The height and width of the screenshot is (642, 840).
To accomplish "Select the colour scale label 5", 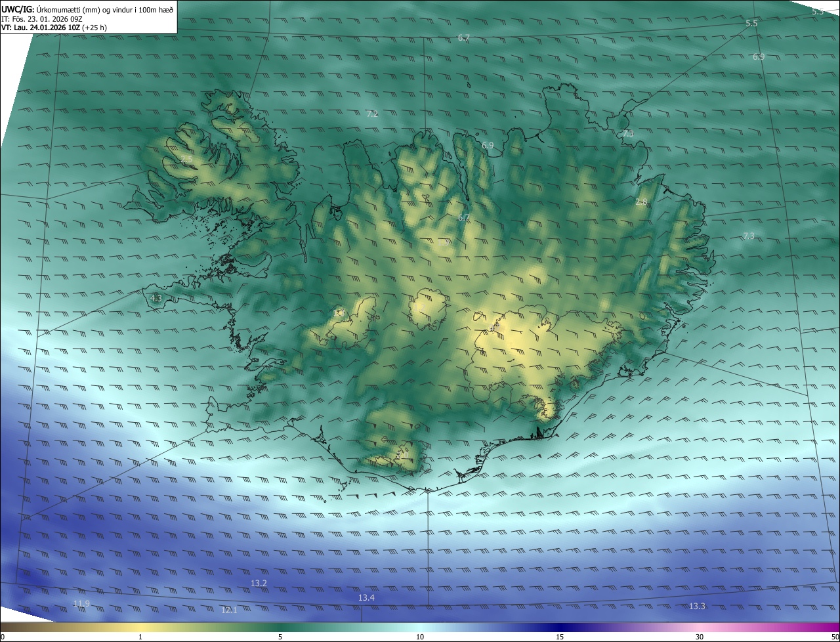I will (280, 637).
